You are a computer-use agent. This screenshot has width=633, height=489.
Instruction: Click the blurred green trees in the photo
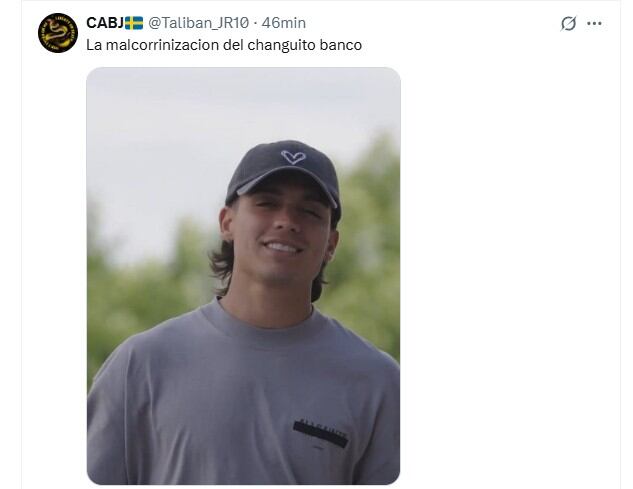[367, 250]
